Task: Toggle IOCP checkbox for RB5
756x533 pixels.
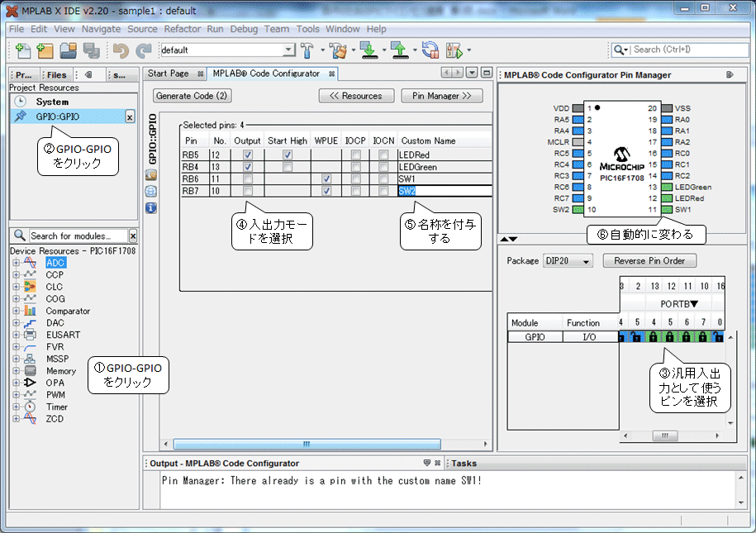Action: point(356,155)
